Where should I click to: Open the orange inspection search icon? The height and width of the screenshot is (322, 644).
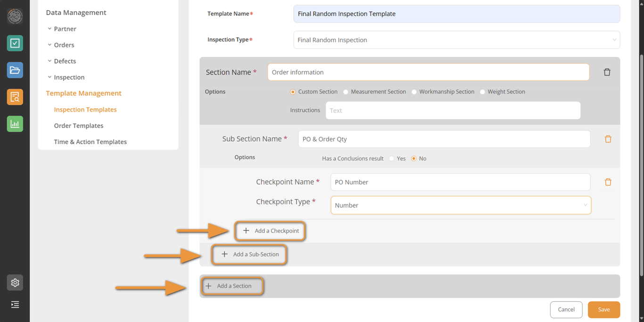tap(15, 97)
